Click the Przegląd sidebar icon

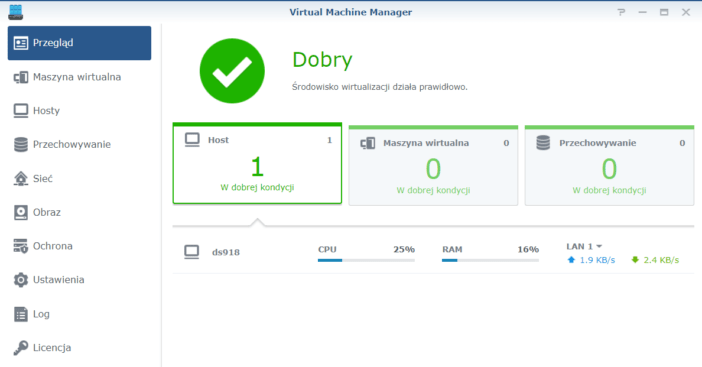click(21, 43)
